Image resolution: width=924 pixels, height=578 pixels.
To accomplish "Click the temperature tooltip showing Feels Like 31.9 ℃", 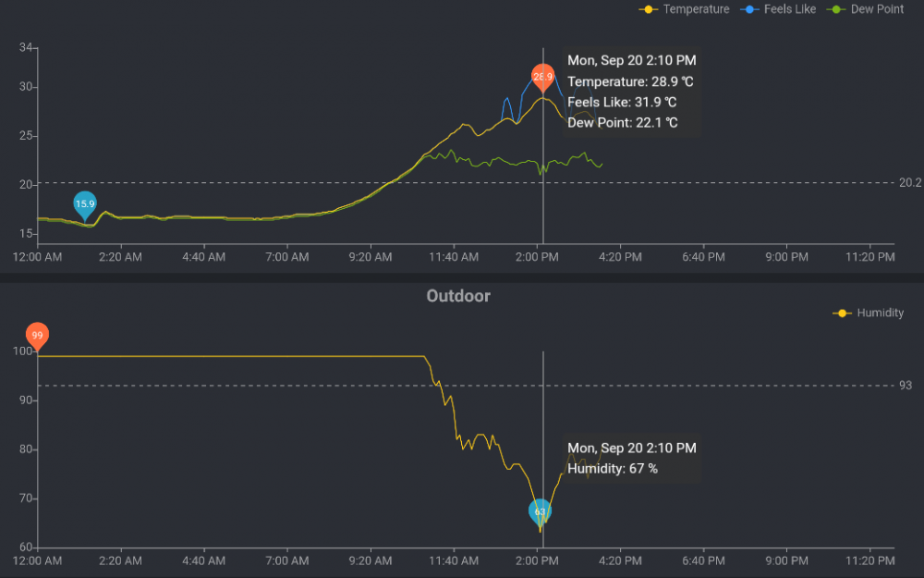I will (x=632, y=92).
